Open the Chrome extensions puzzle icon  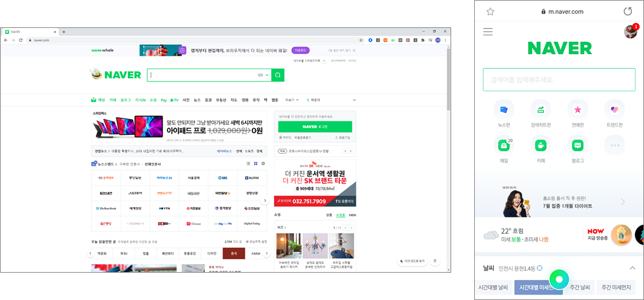(x=423, y=40)
